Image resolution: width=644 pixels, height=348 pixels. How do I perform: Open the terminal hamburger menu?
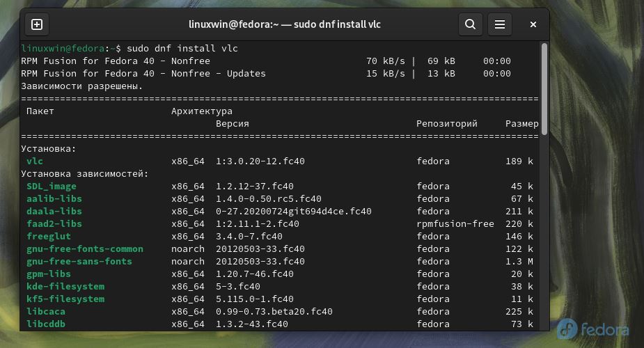pyautogui.click(x=500, y=24)
